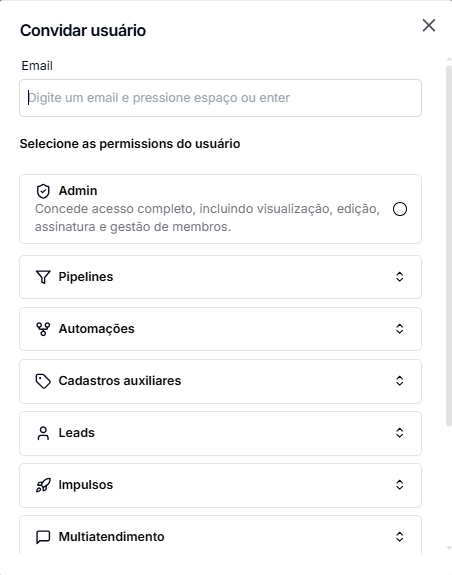
Task: Open the Impulsos section label
Action: pyautogui.click(x=86, y=485)
